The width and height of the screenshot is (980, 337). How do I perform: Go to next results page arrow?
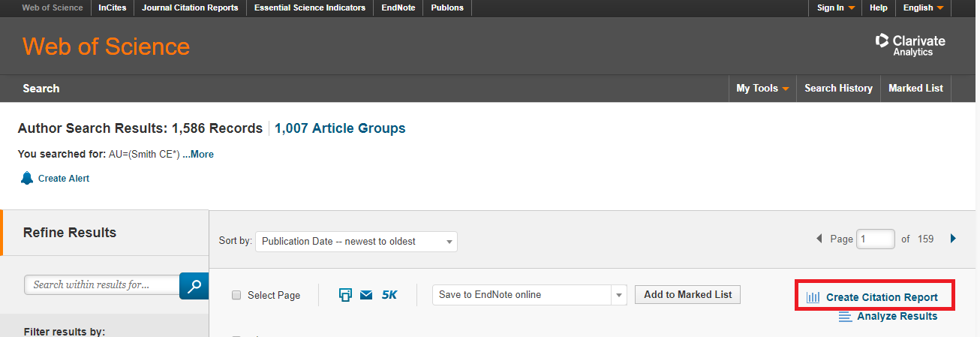[x=953, y=239]
